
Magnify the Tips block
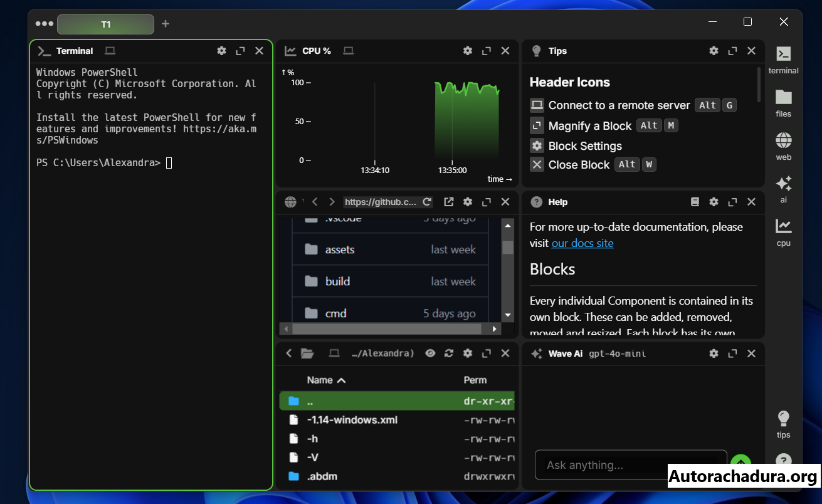(x=732, y=51)
